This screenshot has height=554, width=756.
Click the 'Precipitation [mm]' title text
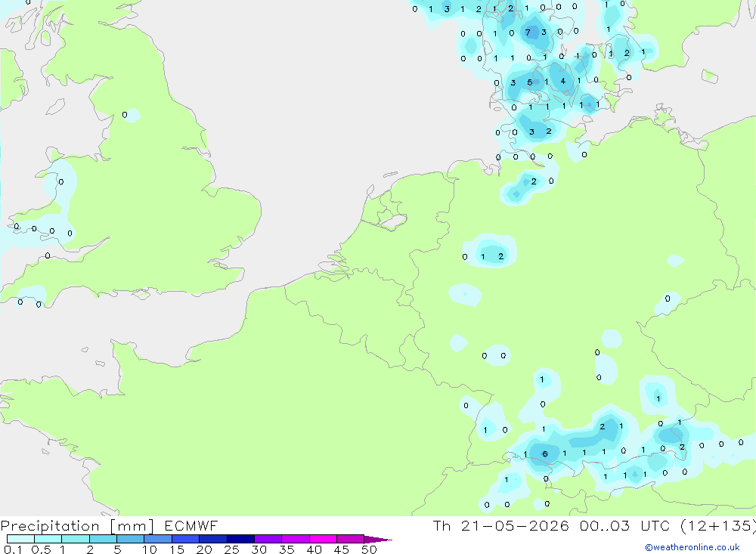coord(77,526)
